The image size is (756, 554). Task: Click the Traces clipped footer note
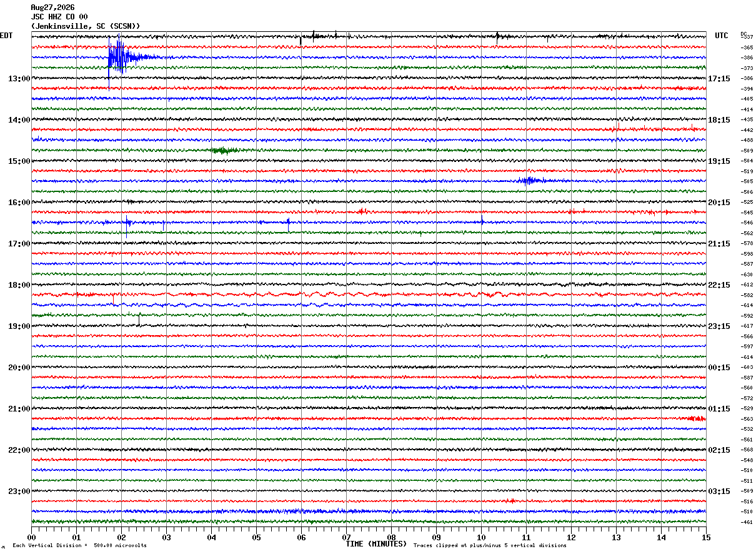pyautogui.click(x=490, y=545)
